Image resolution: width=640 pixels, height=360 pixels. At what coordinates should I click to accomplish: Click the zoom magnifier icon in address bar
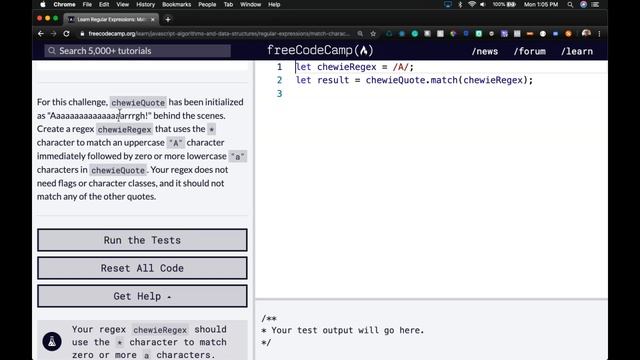(x=360, y=34)
